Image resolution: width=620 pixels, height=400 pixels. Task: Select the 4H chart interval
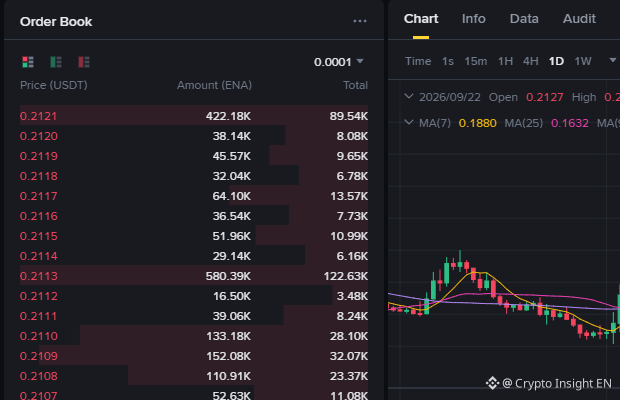(530, 61)
